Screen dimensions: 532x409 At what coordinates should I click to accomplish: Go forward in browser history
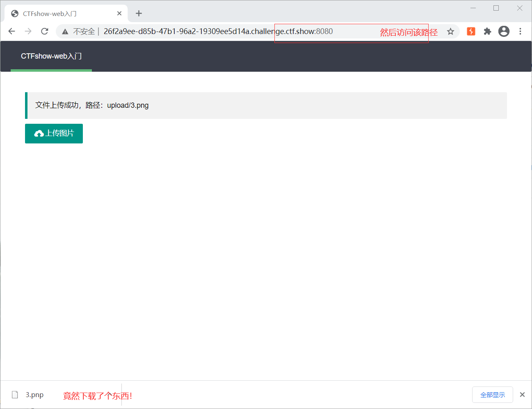click(28, 31)
